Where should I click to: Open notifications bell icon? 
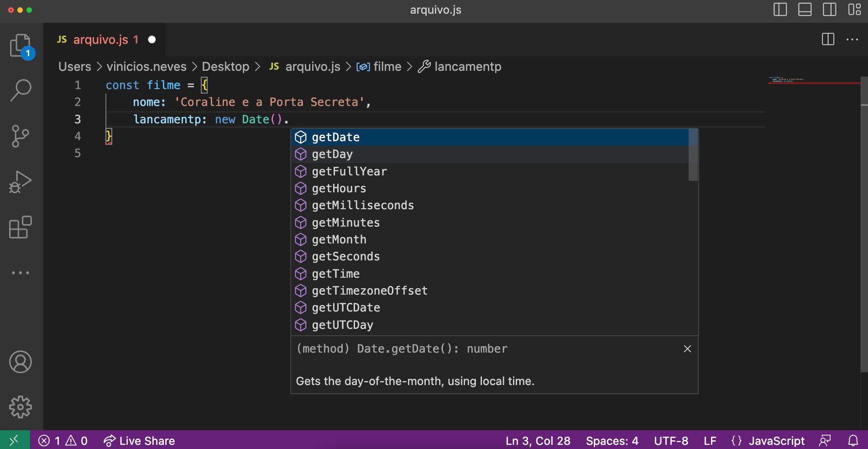click(x=853, y=441)
